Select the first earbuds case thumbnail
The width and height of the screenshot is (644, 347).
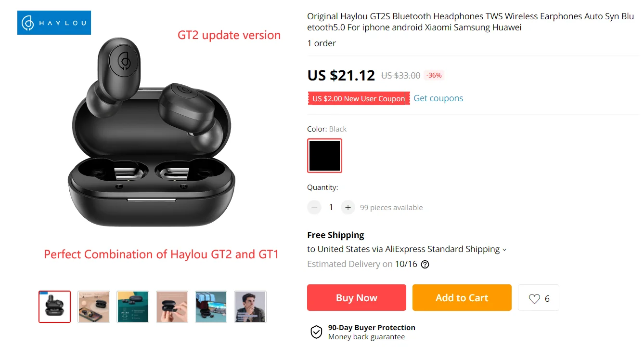55,307
